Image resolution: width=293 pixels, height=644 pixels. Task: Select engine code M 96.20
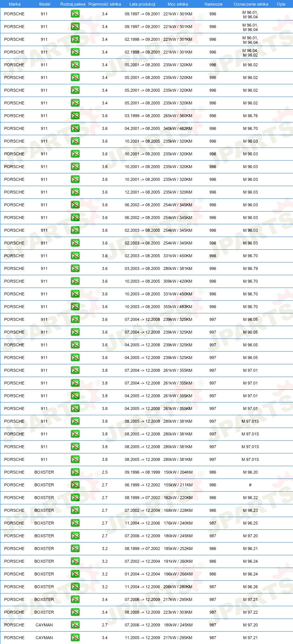click(250, 472)
